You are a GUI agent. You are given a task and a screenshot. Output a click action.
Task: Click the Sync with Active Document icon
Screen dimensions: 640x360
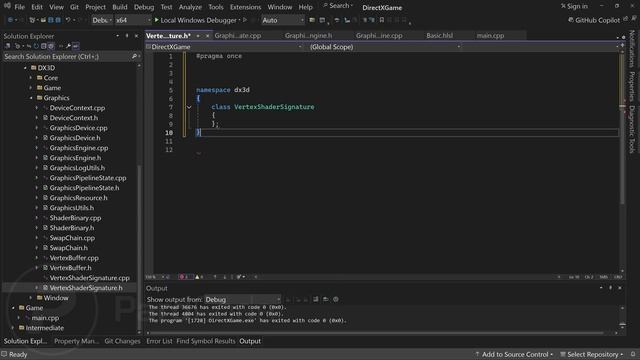click(x=29, y=46)
